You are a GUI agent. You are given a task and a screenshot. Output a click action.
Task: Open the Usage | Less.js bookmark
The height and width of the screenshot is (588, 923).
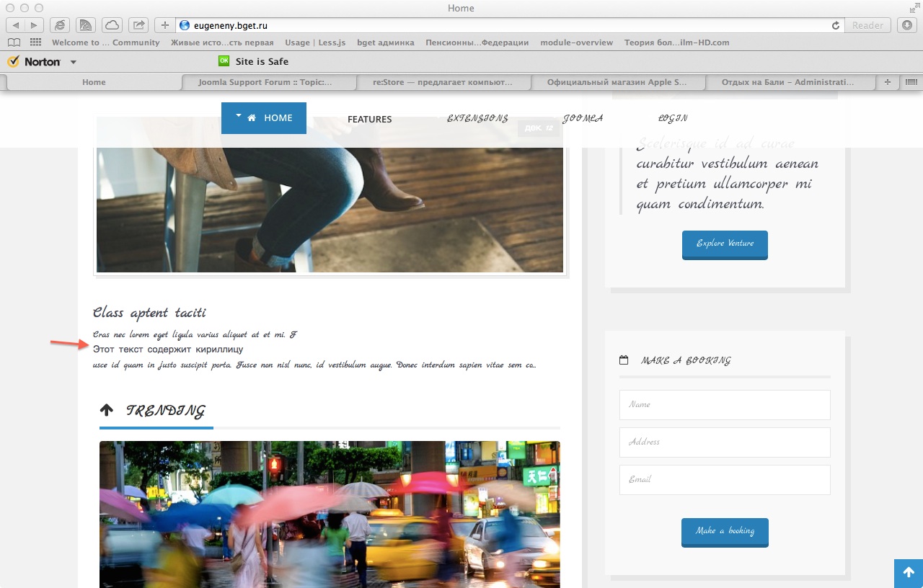pyautogui.click(x=315, y=43)
